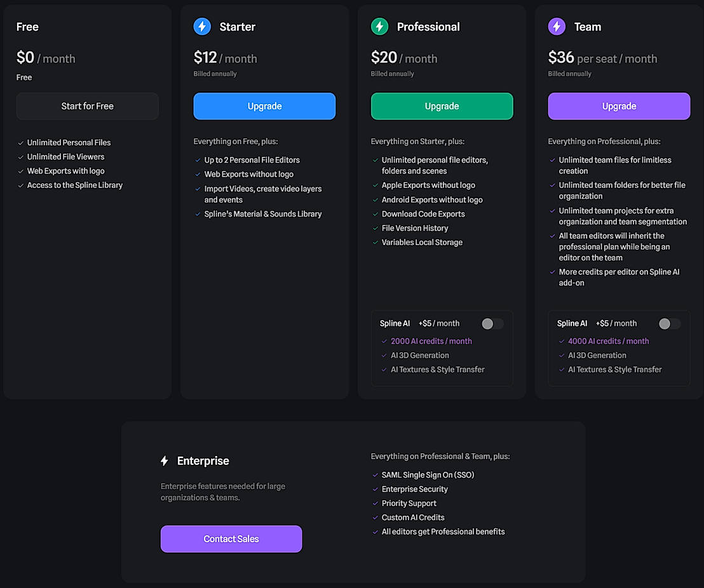Click 'Unlimited team projects' feature text
This screenshot has height=588, width=704.
(x=623, y=217)
